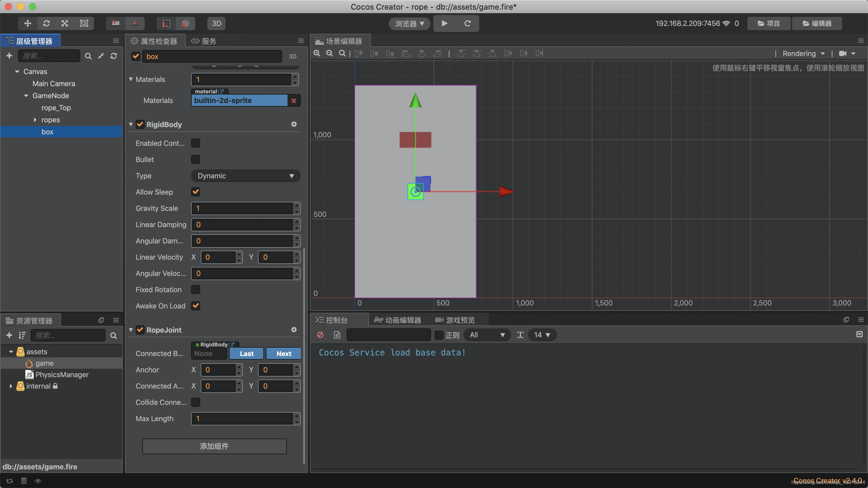Click the Max Length input field
868x488 pixels.
click(x=242, y=419)
